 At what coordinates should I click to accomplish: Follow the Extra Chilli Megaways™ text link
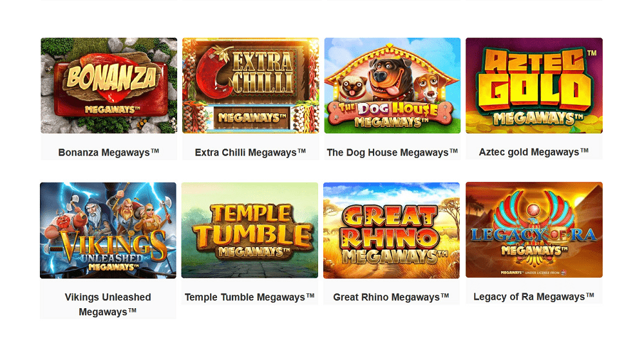(x=251, y=152)
